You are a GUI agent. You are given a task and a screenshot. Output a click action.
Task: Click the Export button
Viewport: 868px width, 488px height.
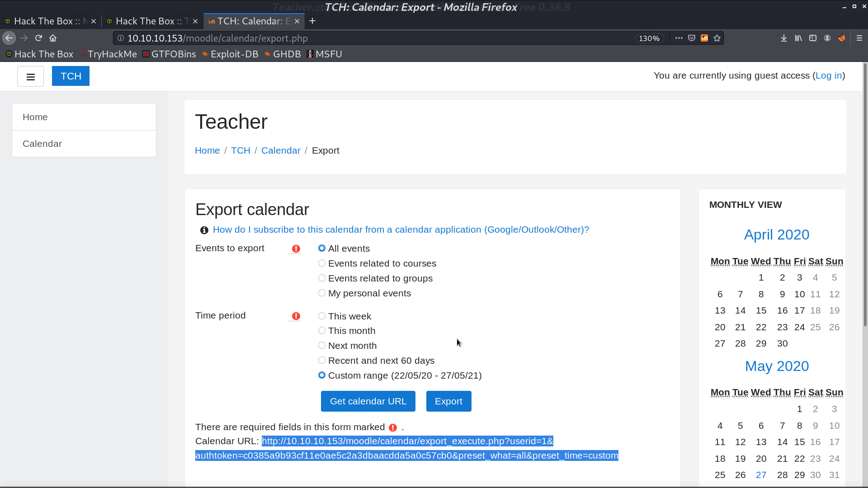[x=448, y=401]
